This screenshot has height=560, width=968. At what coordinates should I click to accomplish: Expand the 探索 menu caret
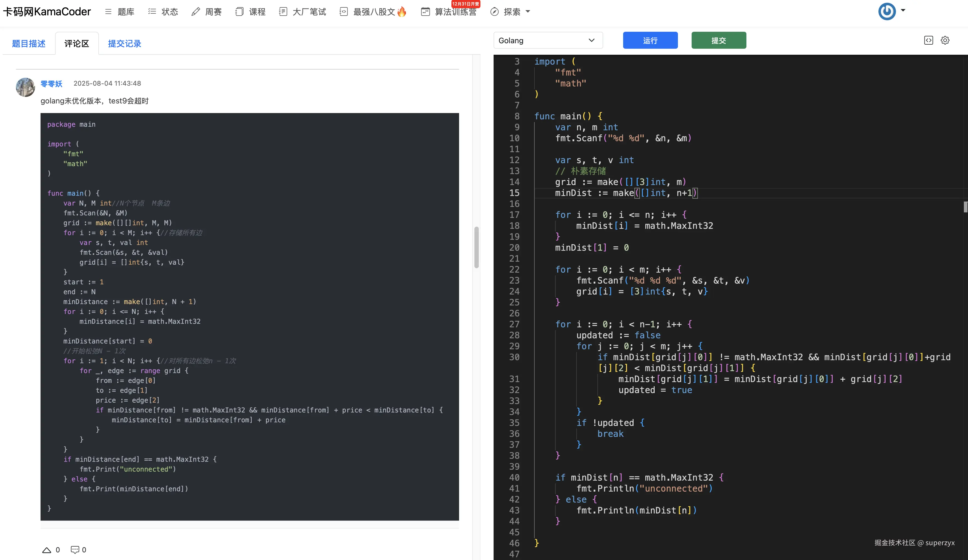click(528, 12)
